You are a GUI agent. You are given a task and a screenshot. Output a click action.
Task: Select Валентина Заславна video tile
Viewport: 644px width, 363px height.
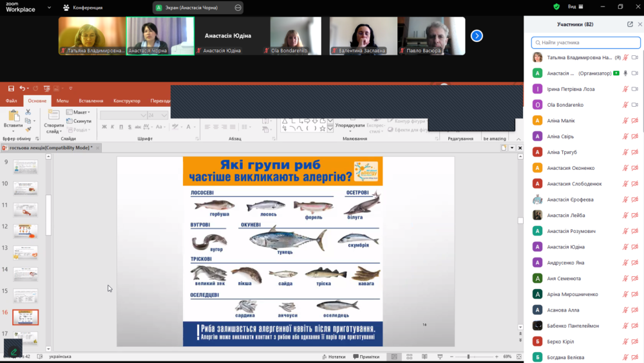pos(363,36)
